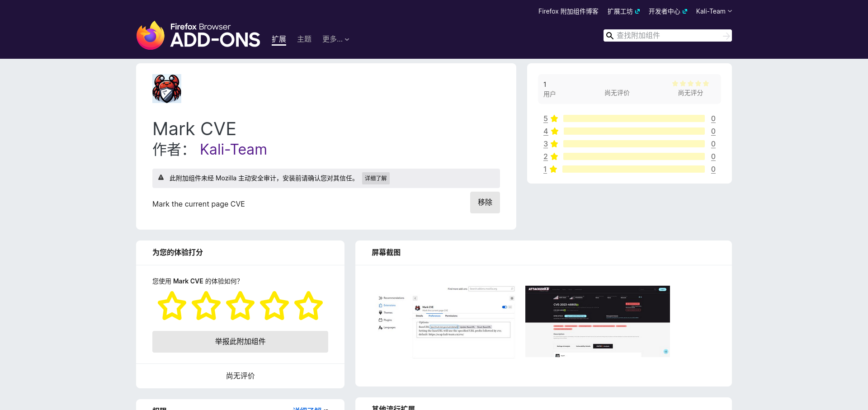The height and width of the screenshot is (410, 868).
Task: Submit search with the arrow icon
Action: [726, 36]
